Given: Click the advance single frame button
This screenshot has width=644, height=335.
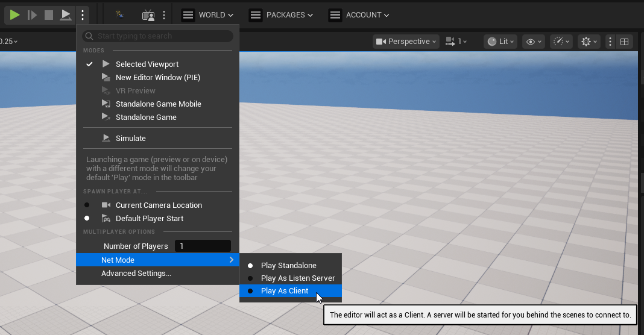Looking at the screenshot, I should [32, 15].
